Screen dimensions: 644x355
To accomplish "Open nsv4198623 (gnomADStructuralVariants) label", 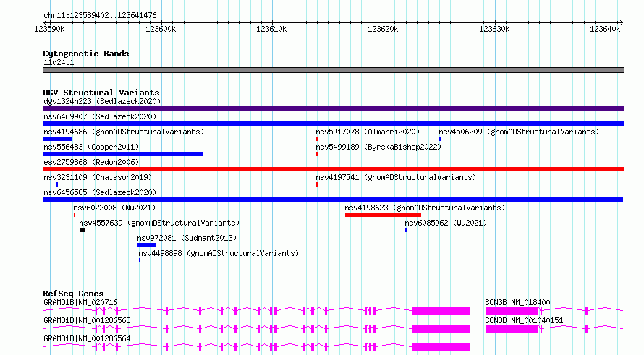I will pos(425,208).
